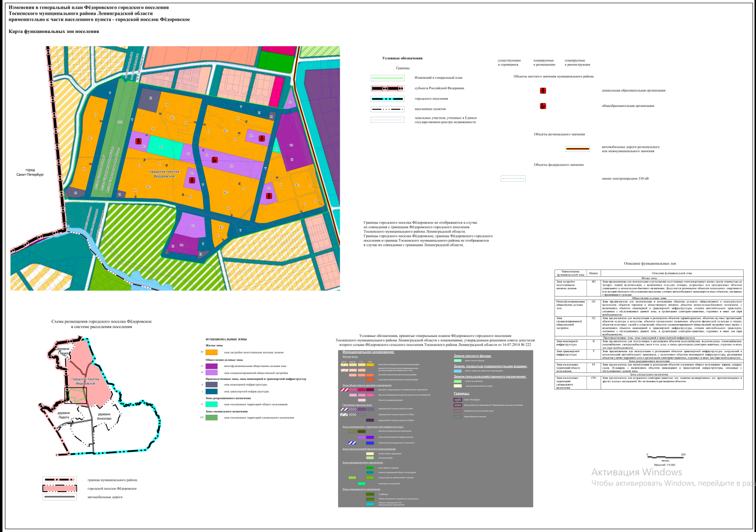756x532 pixels.
Task: Select the cyan 'городского поселения' border sample
Action: (387, 99)
